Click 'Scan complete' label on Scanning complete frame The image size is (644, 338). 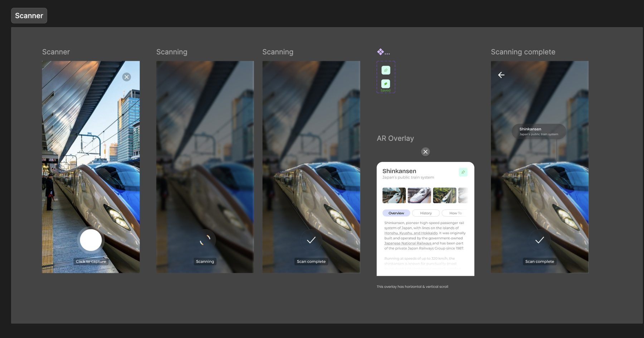pos(540,262)
